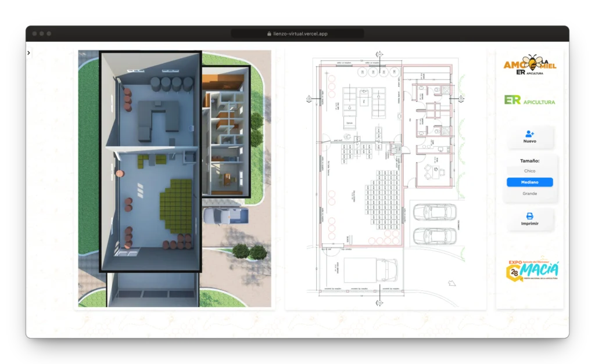Click the parked pickup truck in render
This screenshot has width=595, height=364.
coord(226,216)
